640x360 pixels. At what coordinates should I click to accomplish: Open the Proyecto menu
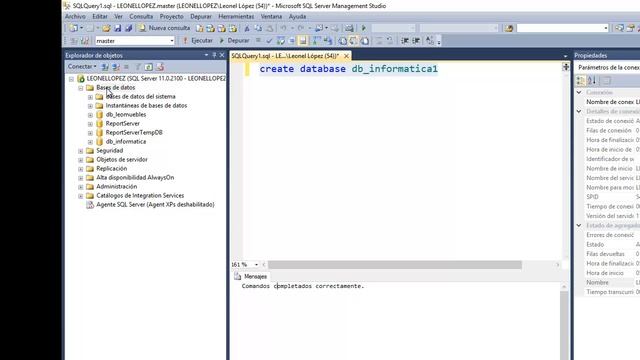(171, 16)
